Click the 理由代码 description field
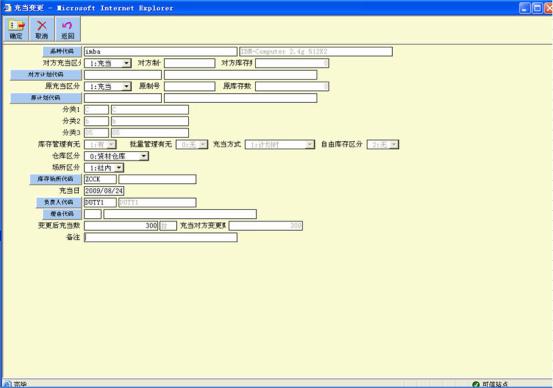 coord(180,214)
